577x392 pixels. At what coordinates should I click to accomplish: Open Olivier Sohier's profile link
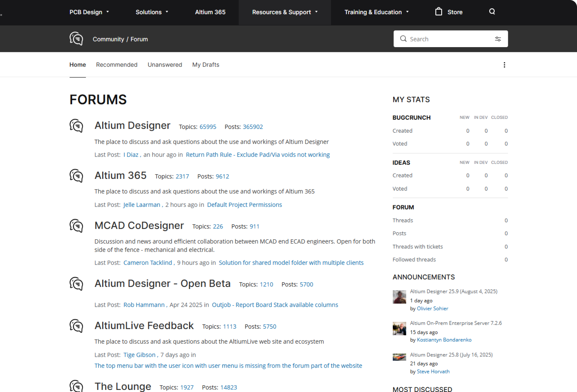click(432, 309)
